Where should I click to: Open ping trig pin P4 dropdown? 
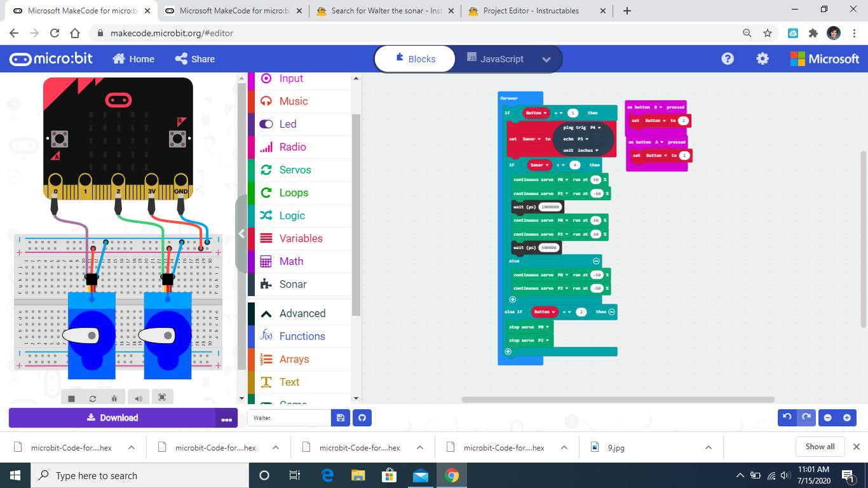point(595,128)
